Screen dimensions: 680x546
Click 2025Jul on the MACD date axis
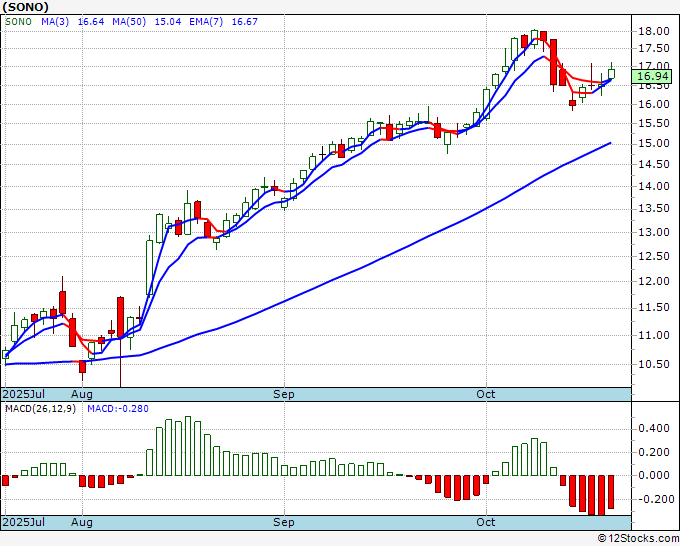pos(23,522)
